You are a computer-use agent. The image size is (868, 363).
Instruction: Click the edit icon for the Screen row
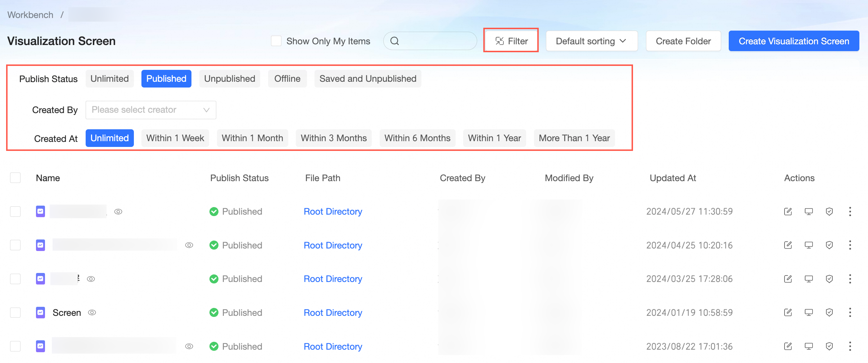[x=788, y=313]
